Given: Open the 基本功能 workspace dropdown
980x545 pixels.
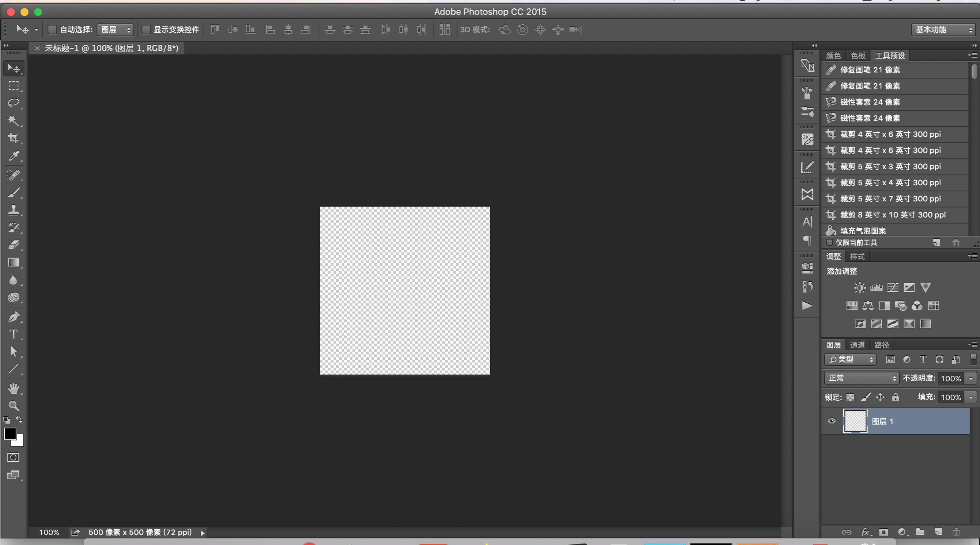Looking at the screenshot, I should [x=943, y=30].
